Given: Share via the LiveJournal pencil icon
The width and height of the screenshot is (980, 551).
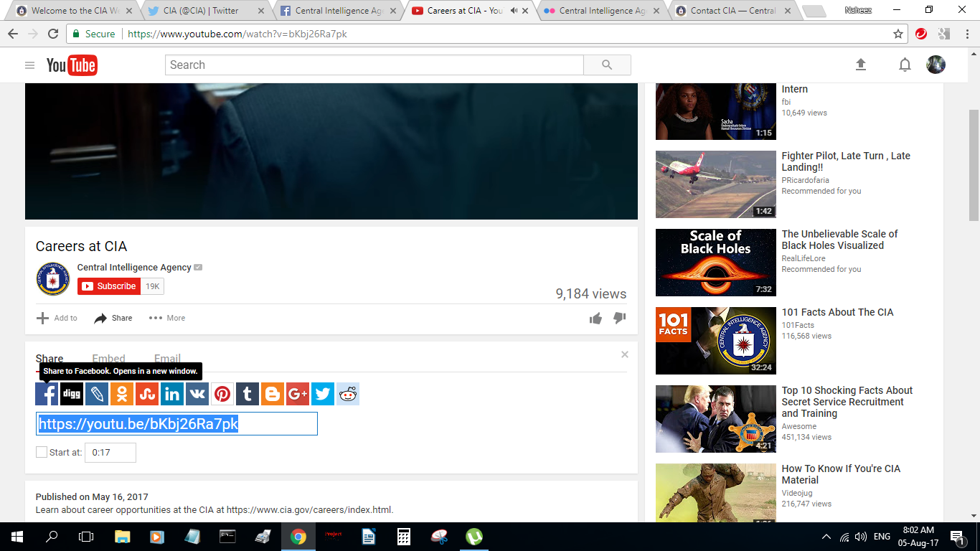Looking at the screenshot, I should pyautogui.click(x=97, y=394).
